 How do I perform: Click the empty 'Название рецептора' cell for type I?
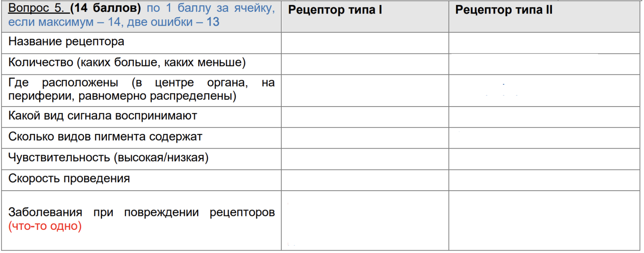365,43
